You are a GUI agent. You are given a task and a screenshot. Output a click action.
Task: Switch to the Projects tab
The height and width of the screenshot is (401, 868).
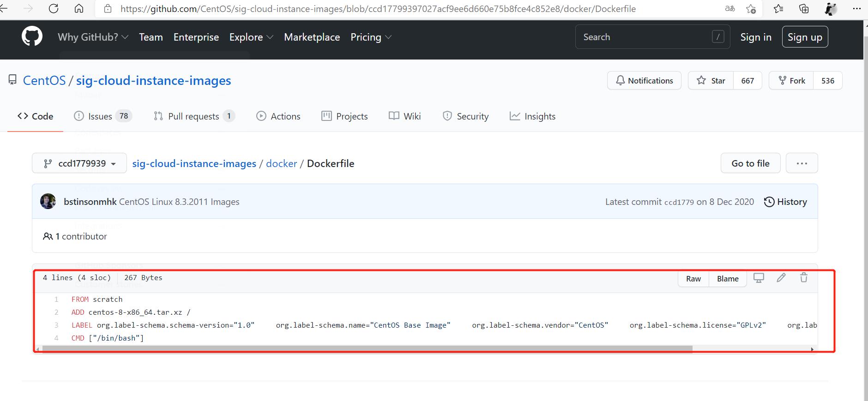click(x=345, y=116)
